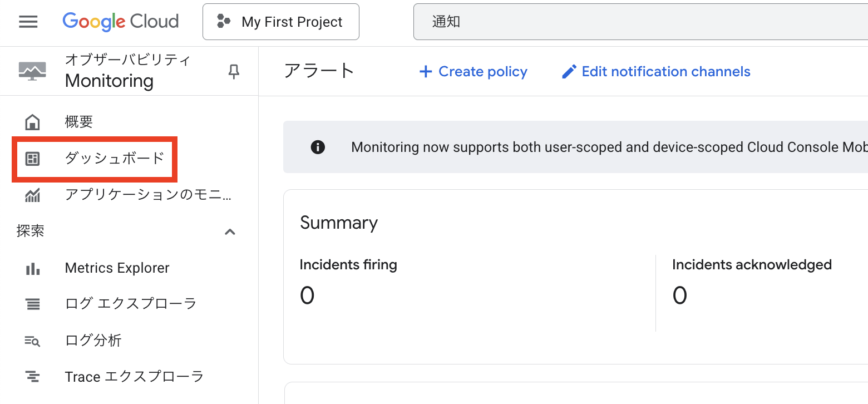Select the dashboard grid icon

pyautogui.click(x=33, y=159)
